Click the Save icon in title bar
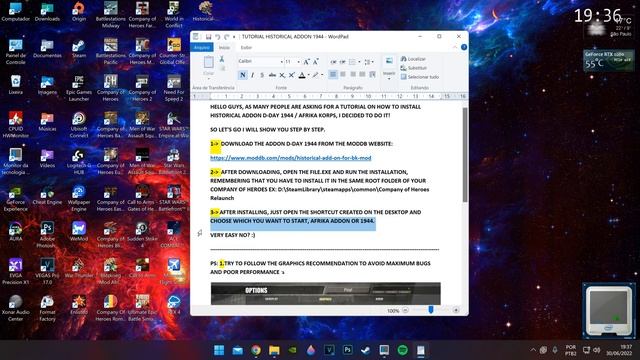The width and height of the screenshot is (640, 360). [208, 37]
